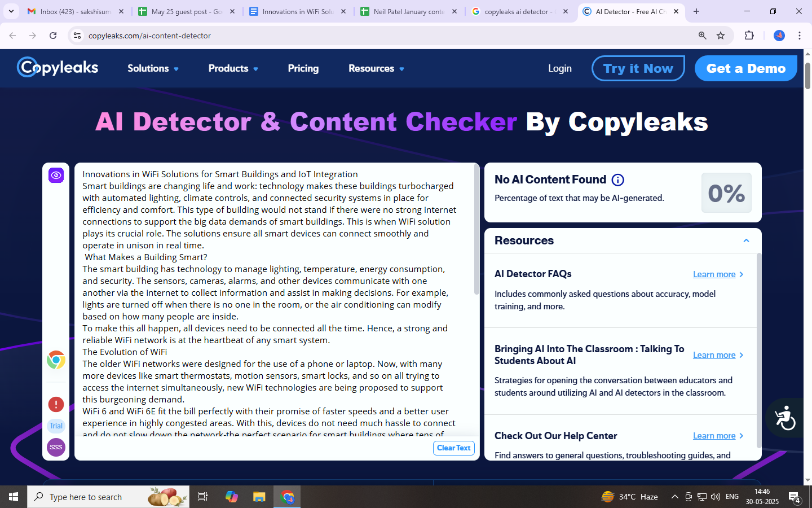Show hidden system tray icons

[674, 497]
